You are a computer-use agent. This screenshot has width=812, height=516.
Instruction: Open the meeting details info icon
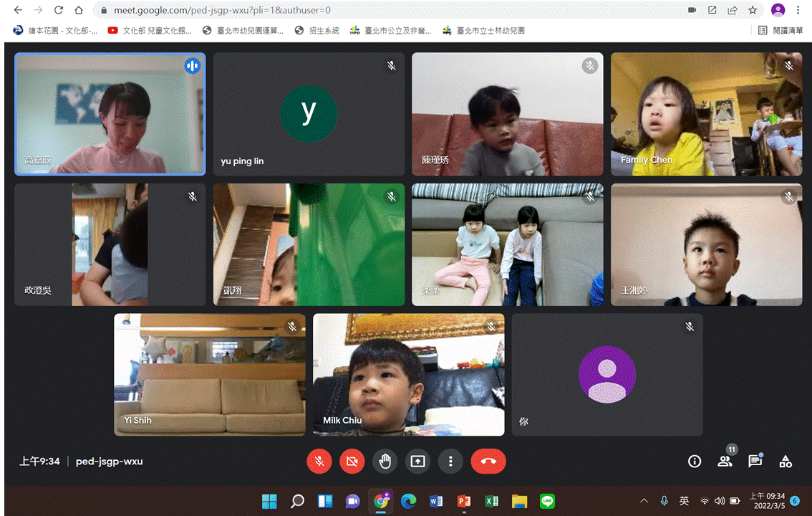click(694, 462)
